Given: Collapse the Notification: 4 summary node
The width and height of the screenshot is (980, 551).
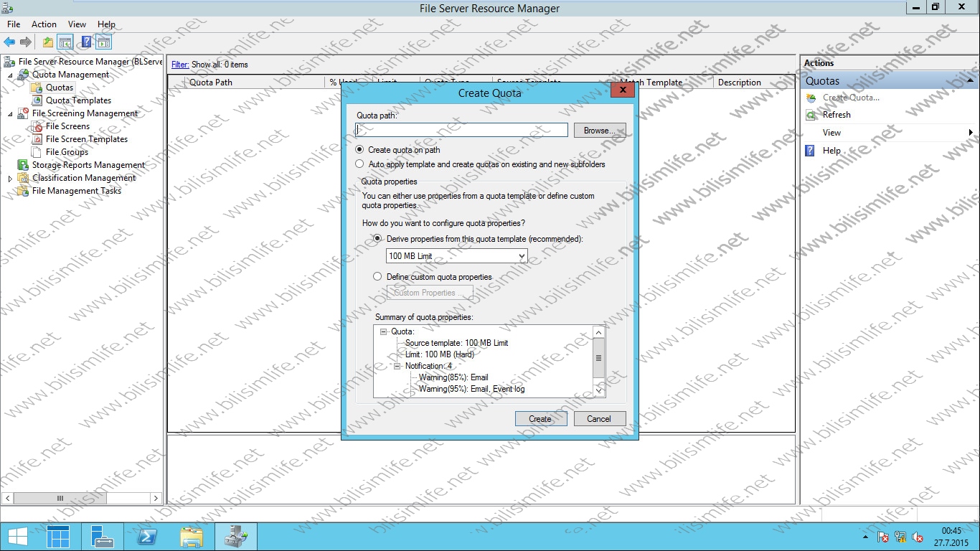Looking at the screenshot, I should (397, 366).
